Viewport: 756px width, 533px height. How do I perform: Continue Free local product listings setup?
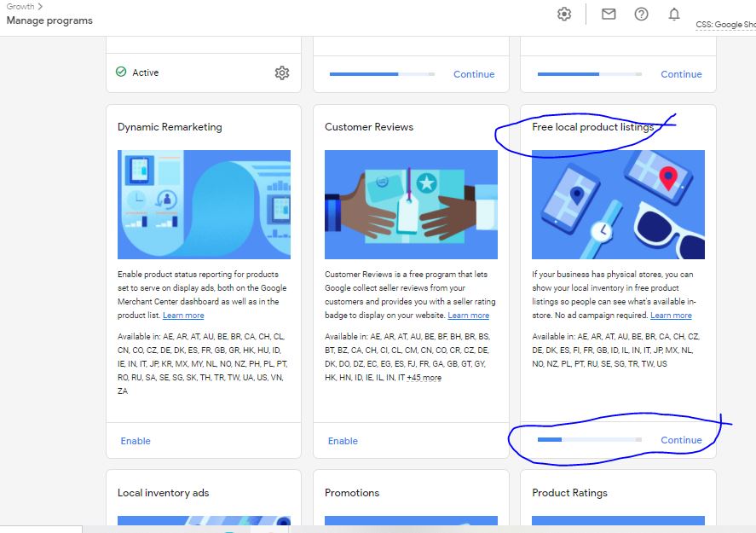(x=681, y=440)
